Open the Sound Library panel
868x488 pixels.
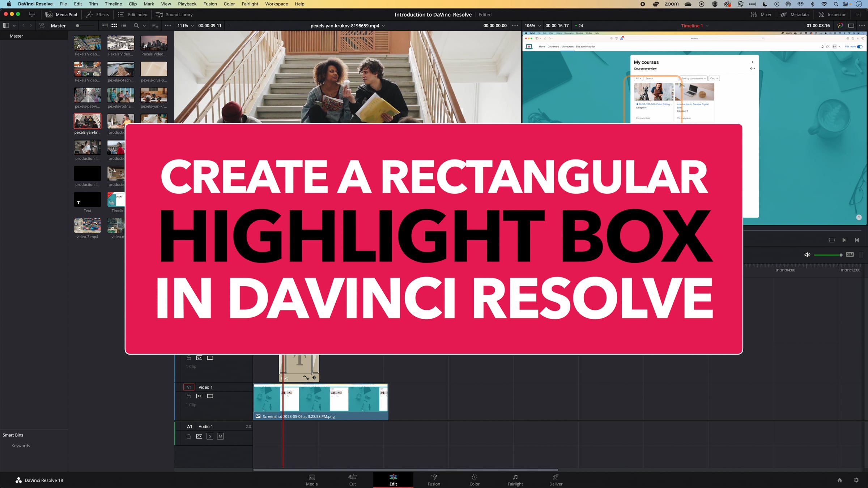pyautogui.click(x=174, y=14)
